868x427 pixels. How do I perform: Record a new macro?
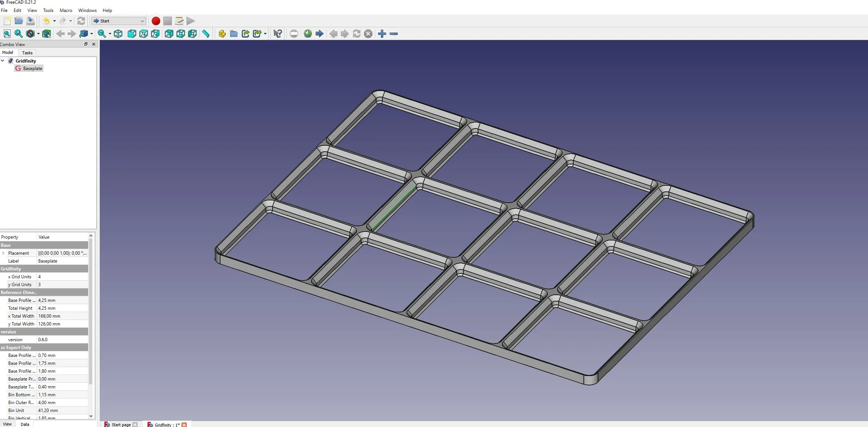point(156,21)
